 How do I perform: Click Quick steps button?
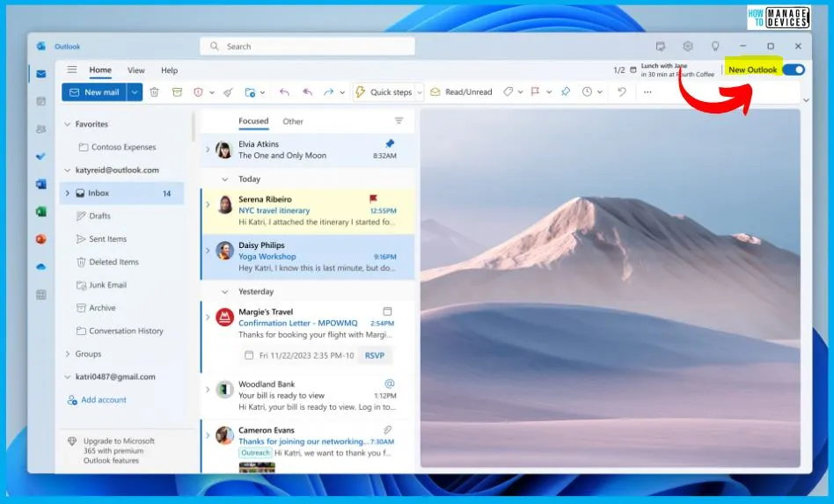coord(383,92)
